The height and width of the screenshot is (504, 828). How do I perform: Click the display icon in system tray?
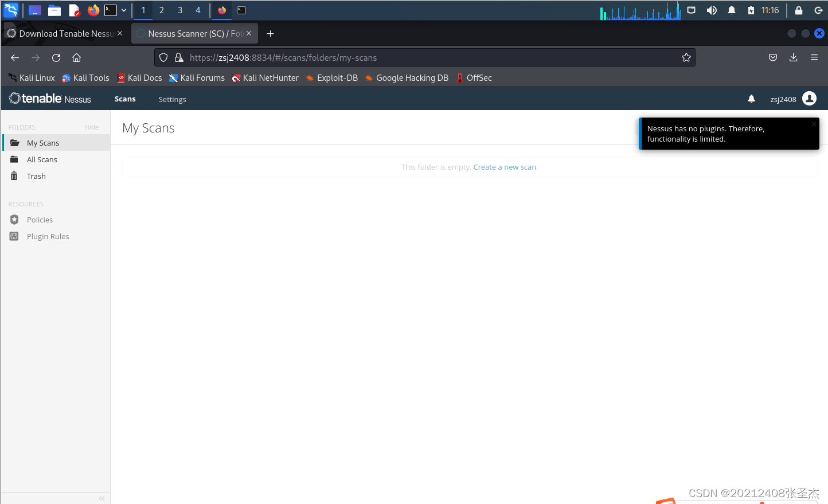(x=692, y=10)
